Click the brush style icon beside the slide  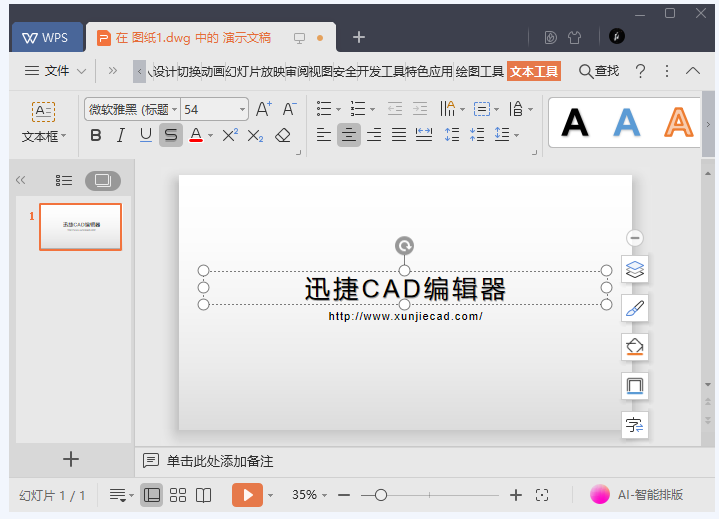pyautogui.click(x=635, y=308)
